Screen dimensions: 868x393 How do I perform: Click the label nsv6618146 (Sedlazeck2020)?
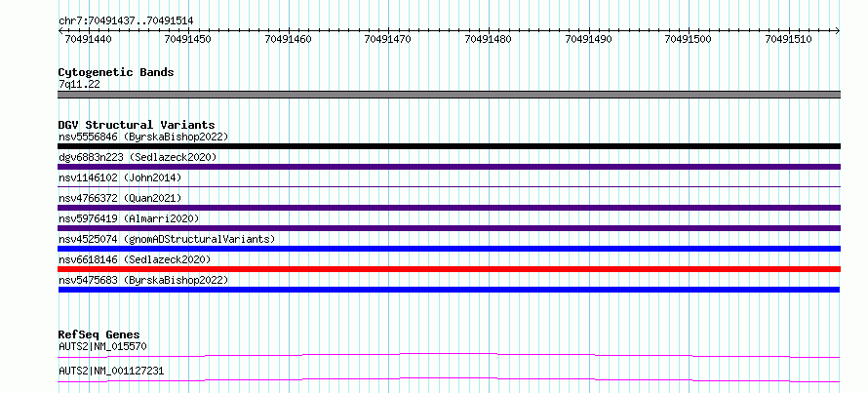point(135,259)
